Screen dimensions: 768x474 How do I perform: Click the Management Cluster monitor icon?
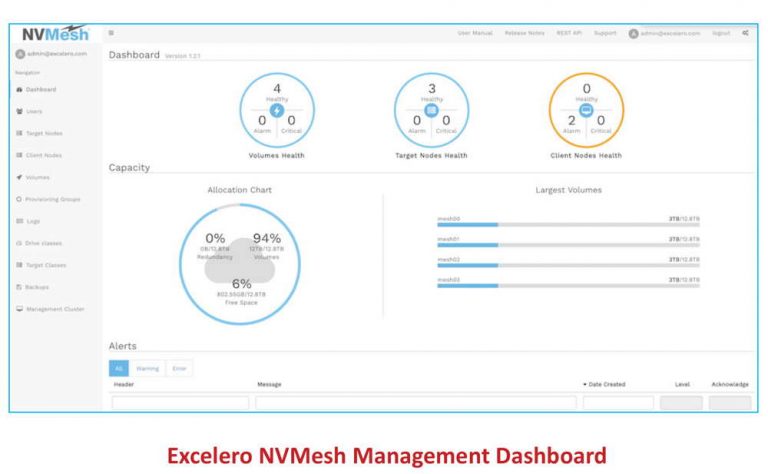click(19, 309)
